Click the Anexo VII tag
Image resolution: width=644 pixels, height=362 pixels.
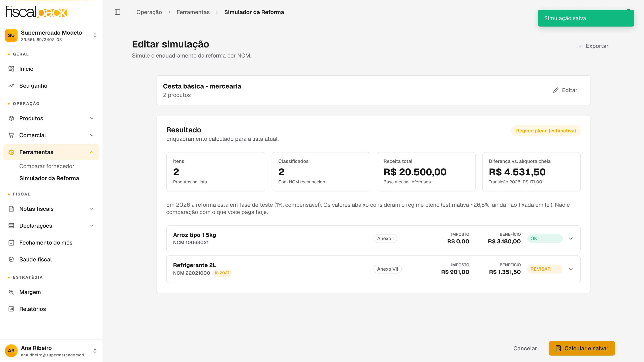pyautogui.click(x=387, y=269)
